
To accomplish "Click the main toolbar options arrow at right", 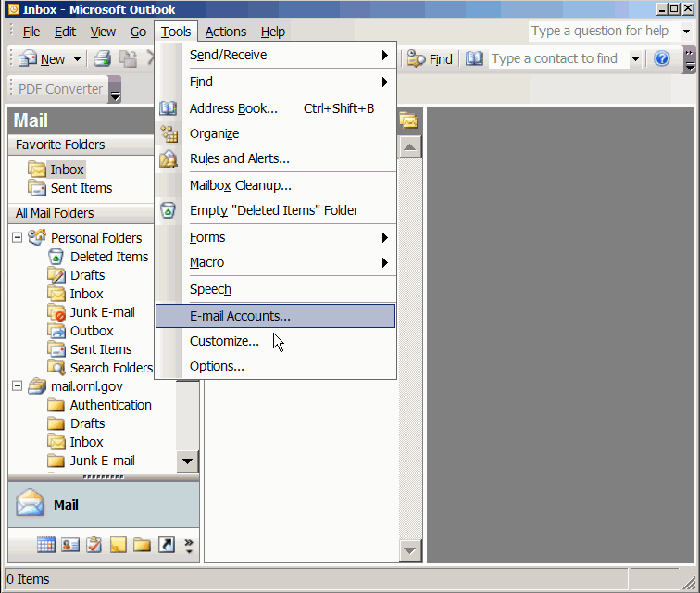I will [x=690, y=60].
